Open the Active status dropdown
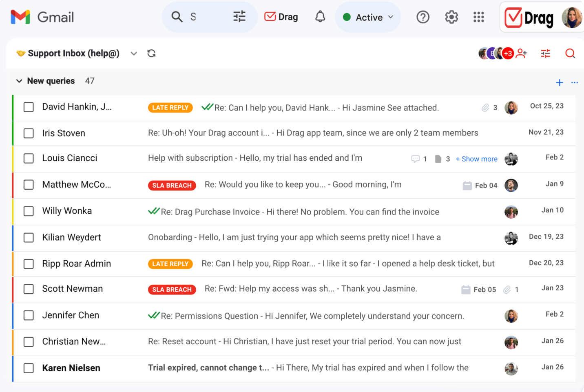The image size is (584, 392). click(x=368, y=17)
